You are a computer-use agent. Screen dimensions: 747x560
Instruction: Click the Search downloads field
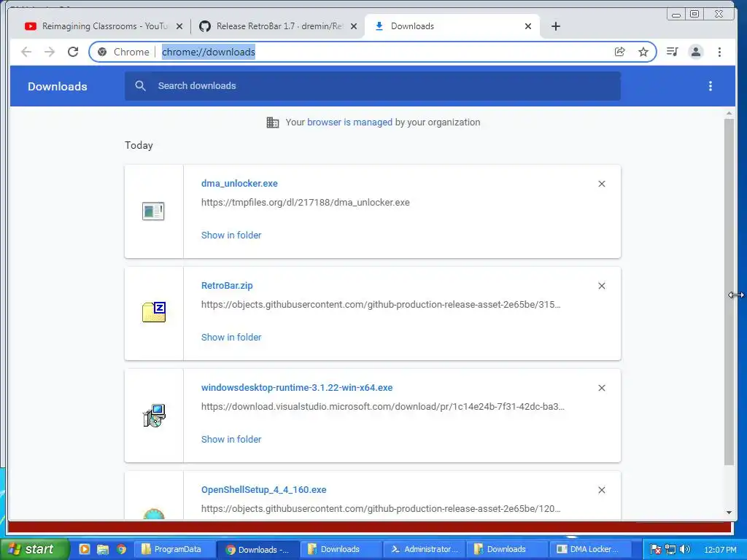point(373,86)
